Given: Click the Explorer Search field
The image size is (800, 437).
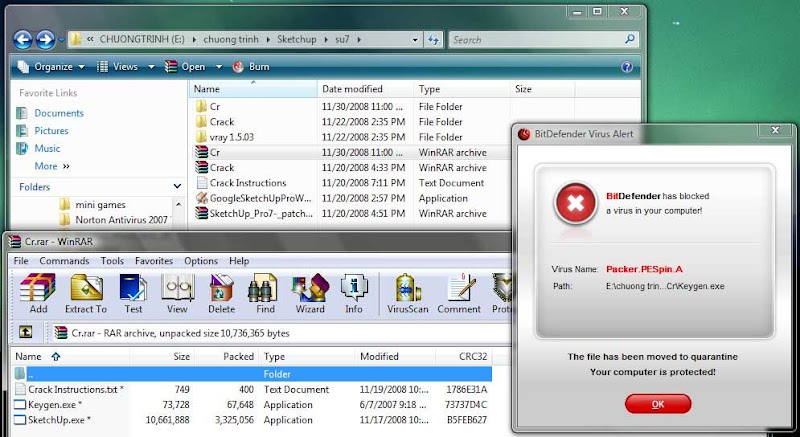Looking at the screenshot, I should tap(543, 40).
